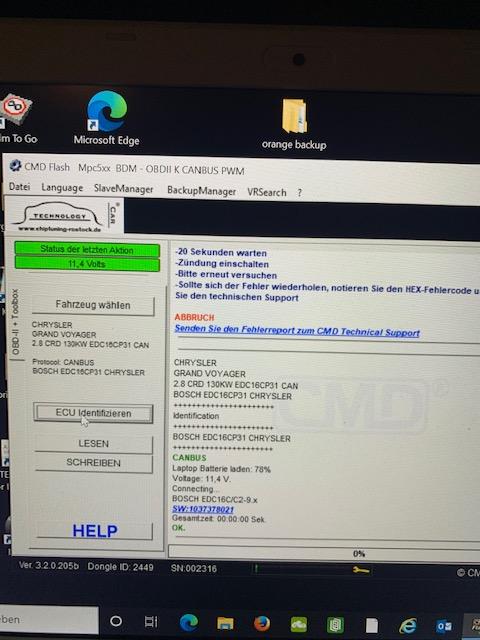480x640 pixels.
Task: Click the green Status der letzten Aktion indicator
Action: coord(87,249)
